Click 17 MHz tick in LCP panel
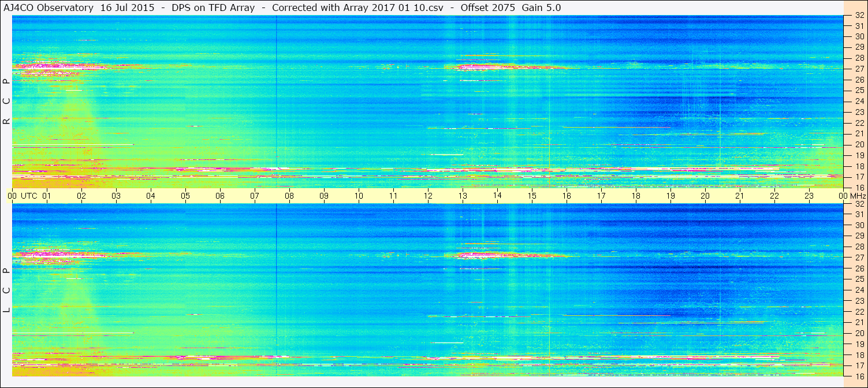Image resolution: width=868 pixels, height=388 pixels. (859, 365)
